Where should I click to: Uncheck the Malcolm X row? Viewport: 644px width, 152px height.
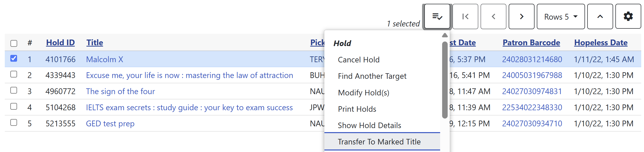(x=14, y=58)
